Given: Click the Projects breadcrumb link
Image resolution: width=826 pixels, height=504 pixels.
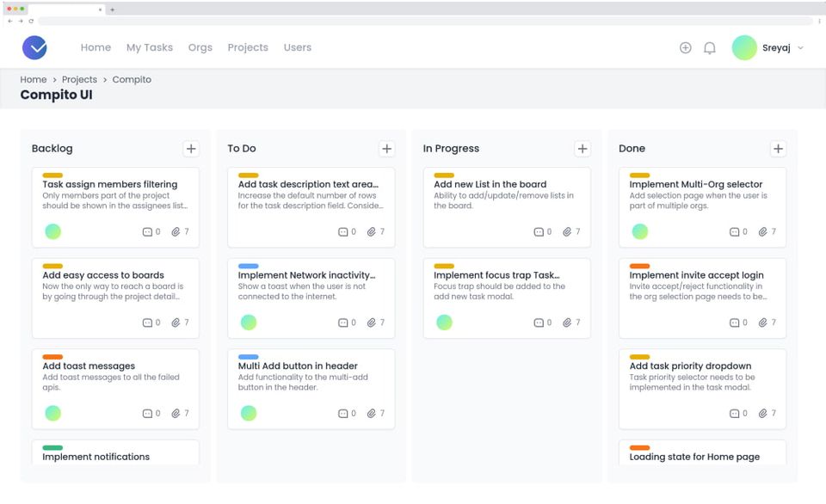Looking at the screenshot, I should 79,79.
